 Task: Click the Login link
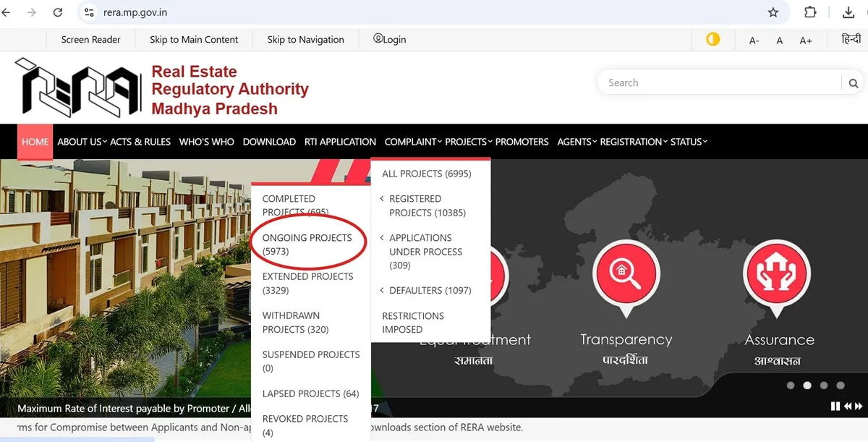[x=389, y=39]
